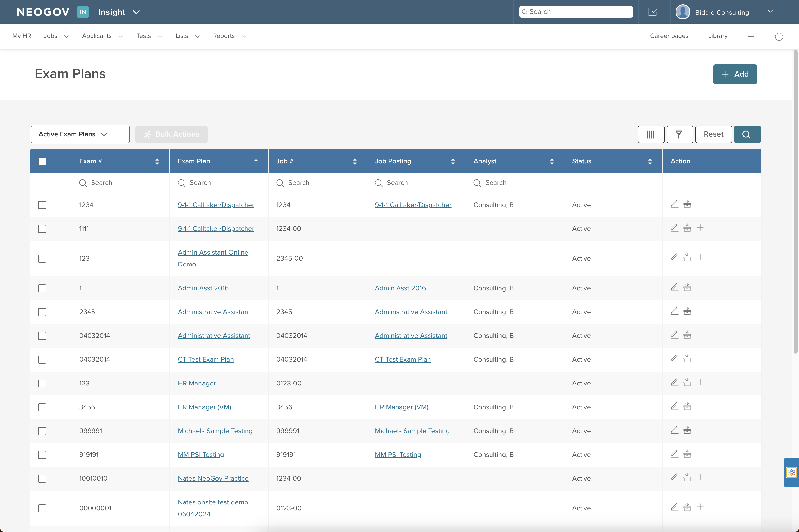
Task: Toggle the checkbox for CT Test Exam Plan
Action: pyautogui.click(x=42, y=360)
